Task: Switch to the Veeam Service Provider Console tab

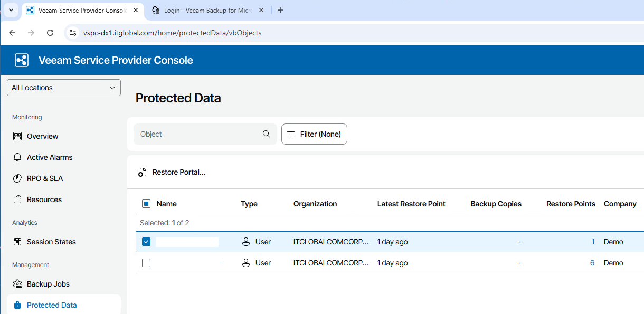Action: click(x=82, y=10)
